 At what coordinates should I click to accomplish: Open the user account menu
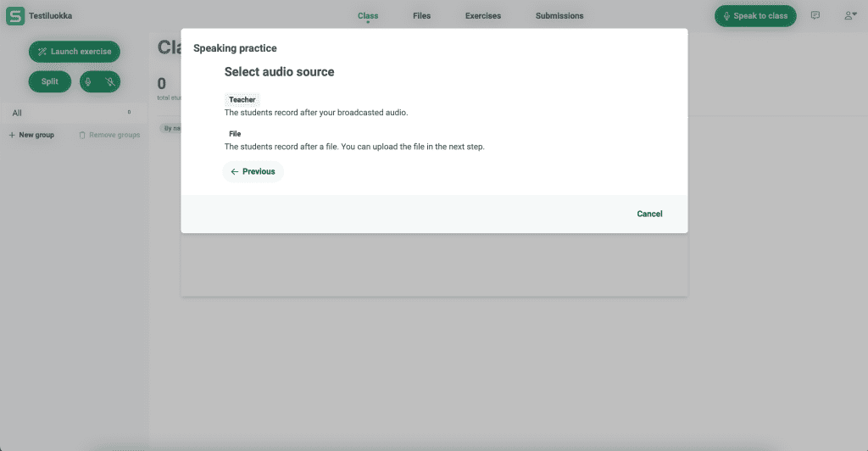849,15
